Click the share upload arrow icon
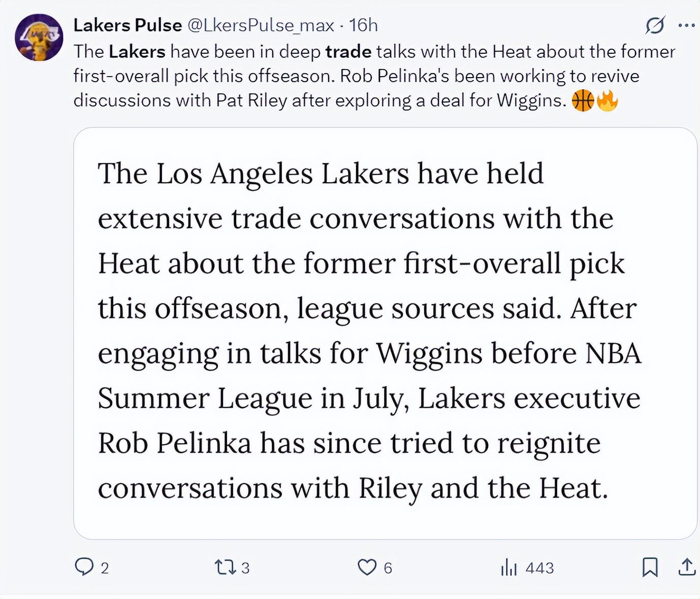Image resolution: width=700 pixels, height=599 pixels. coord(687,567)
